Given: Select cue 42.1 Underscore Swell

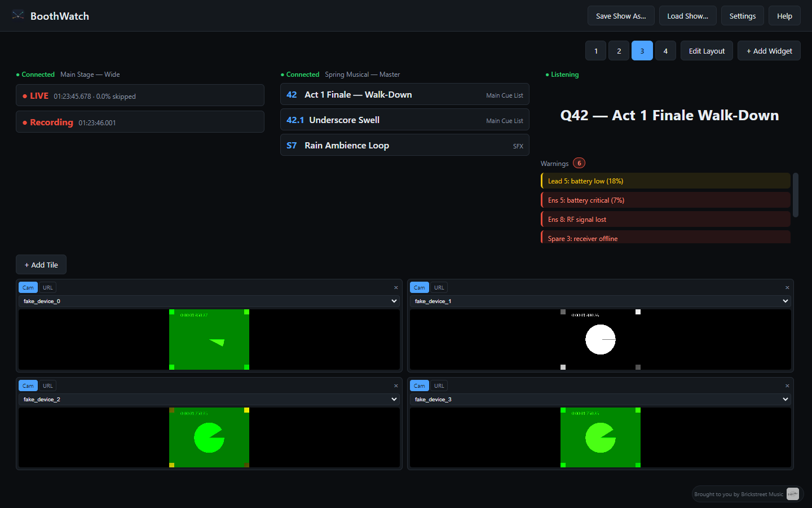Looking at the screenshot, I should [405, 120].
